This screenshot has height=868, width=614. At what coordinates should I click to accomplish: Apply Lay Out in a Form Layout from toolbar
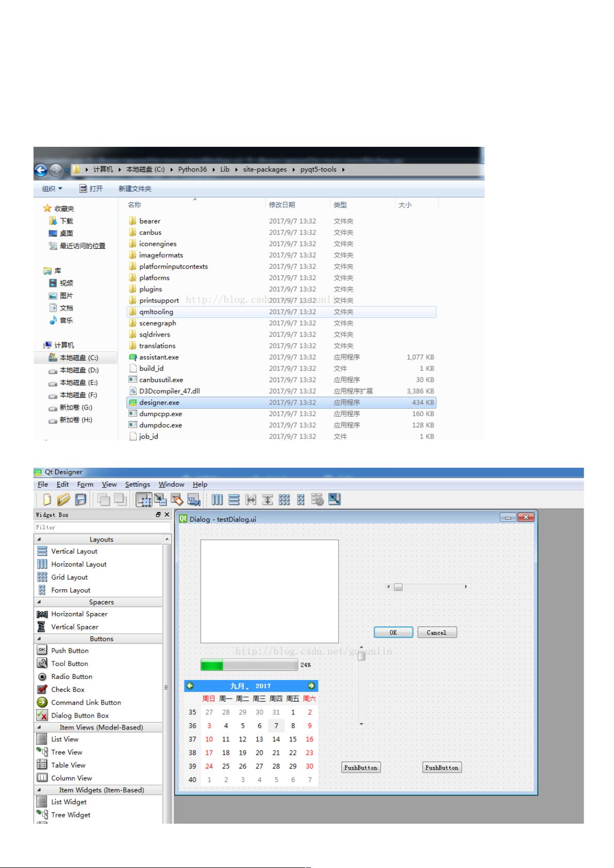click(x=301, y=500)
